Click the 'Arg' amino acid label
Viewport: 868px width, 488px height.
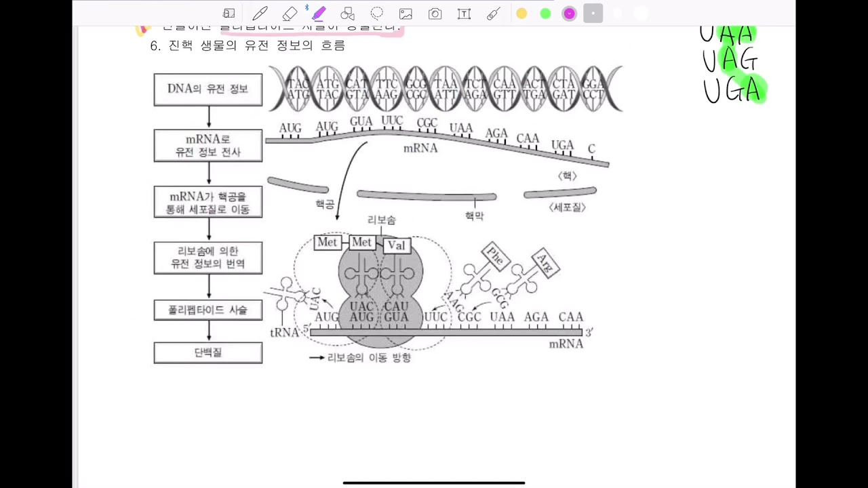click(x=546, y=262)
